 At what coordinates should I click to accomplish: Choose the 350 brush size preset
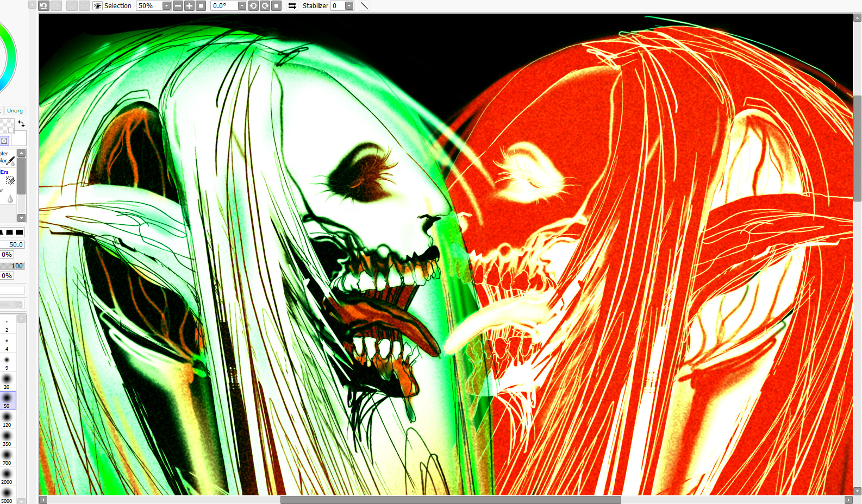7,439
